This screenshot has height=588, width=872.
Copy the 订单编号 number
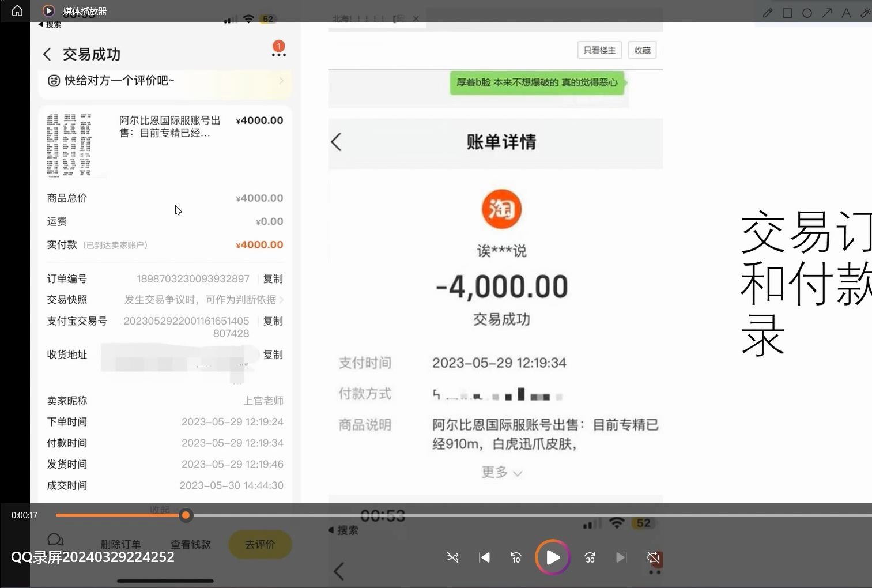click(273, 279)
